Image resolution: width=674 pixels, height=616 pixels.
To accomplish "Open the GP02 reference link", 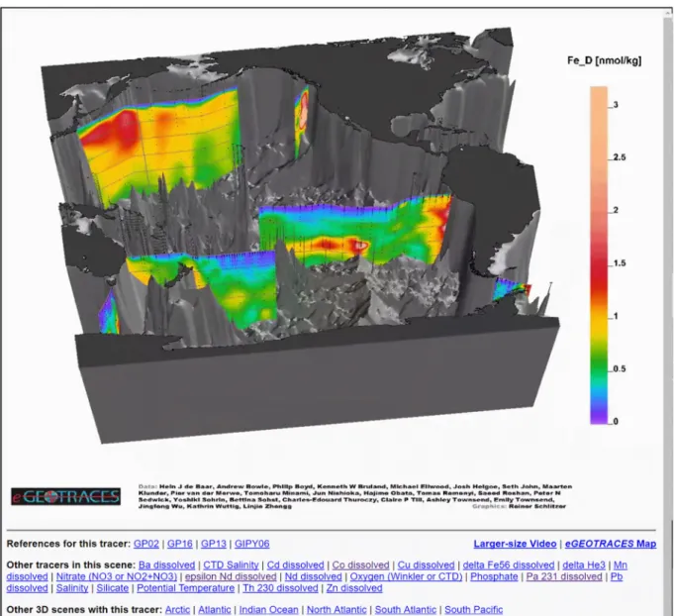I will pos(146,544).
